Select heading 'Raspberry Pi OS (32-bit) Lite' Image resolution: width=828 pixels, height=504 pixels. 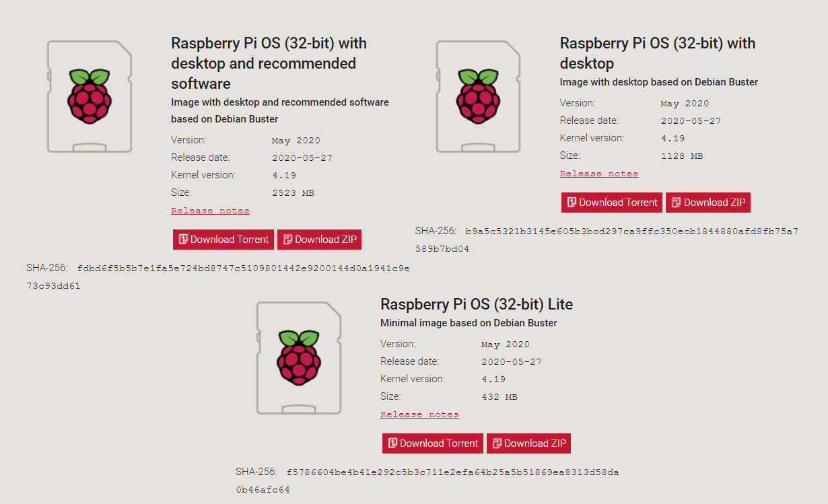click(x=477, y=304)
